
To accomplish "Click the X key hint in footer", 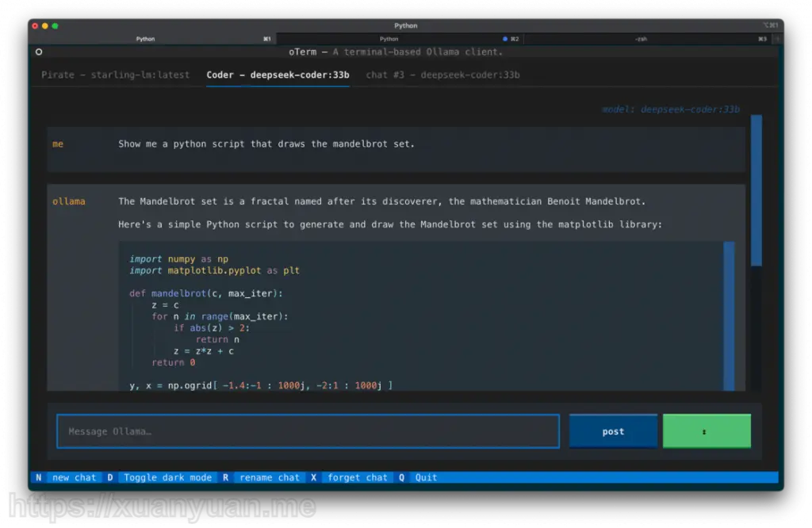I will 314,477.
